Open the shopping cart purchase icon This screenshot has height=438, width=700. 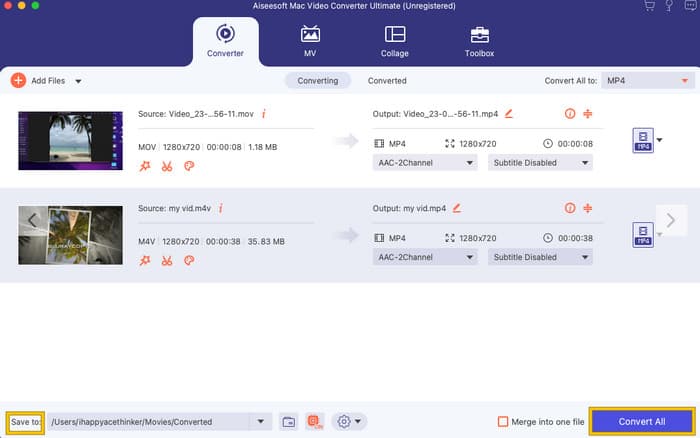649,6
